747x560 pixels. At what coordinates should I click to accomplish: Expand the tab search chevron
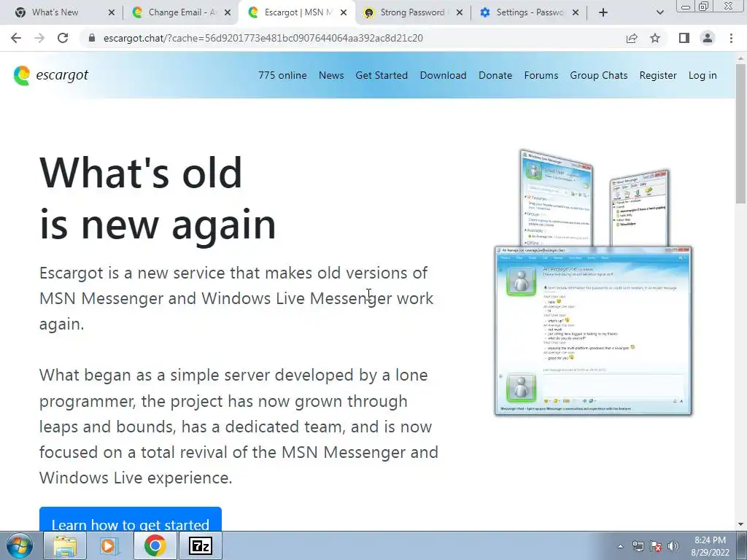tap(659, 12)
